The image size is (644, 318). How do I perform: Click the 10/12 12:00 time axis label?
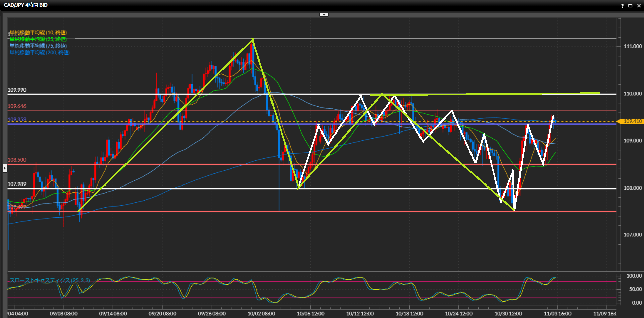[360, 314]
